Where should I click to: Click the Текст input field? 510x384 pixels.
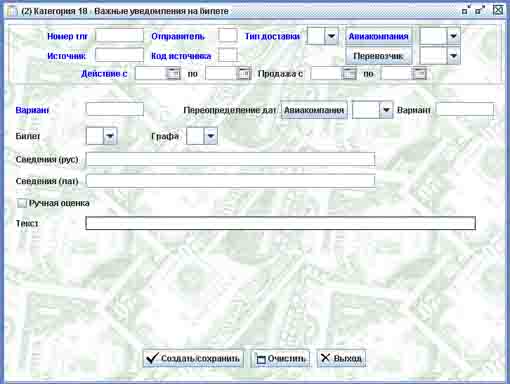pyautogui.click(x=280, y=223)
